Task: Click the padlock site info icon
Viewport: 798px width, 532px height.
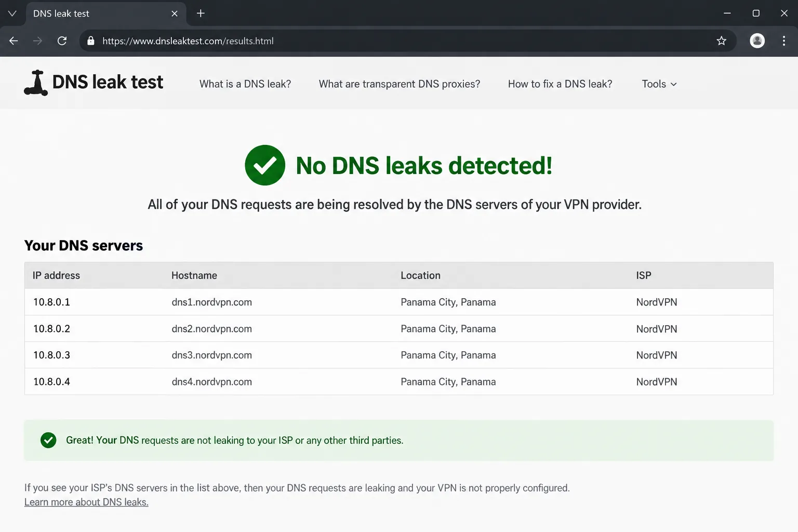Action: coord(91,41)
